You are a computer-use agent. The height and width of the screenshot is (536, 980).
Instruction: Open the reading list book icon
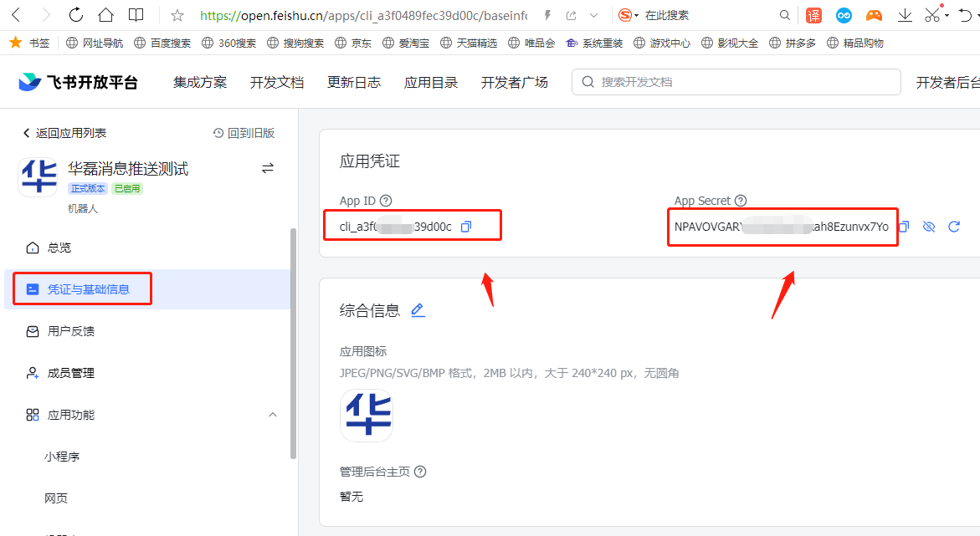(136, 15)
